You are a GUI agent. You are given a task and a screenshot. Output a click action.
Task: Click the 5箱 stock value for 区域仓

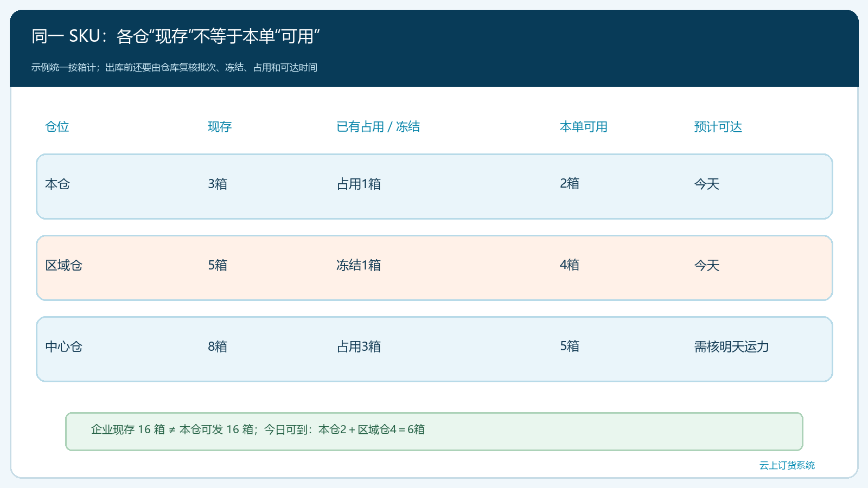pos(218,266)
